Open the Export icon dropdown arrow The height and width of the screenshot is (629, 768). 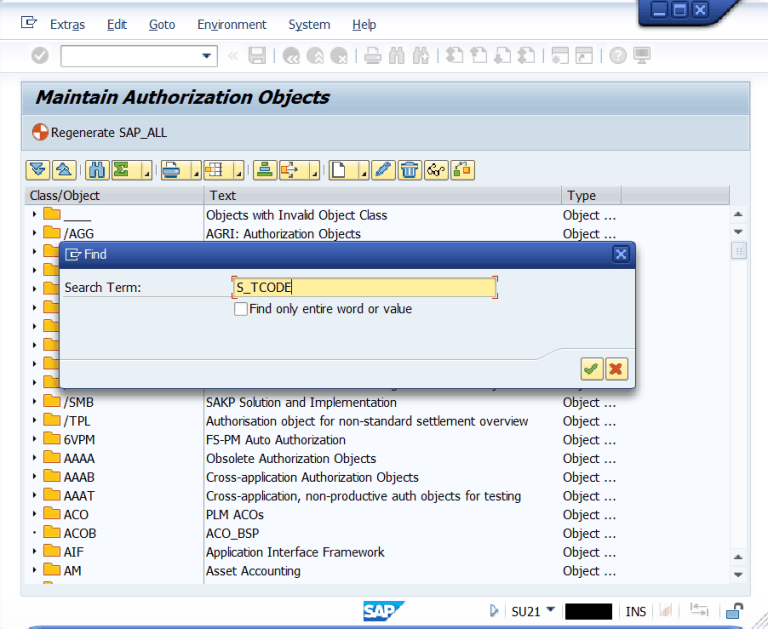[314, 172]
